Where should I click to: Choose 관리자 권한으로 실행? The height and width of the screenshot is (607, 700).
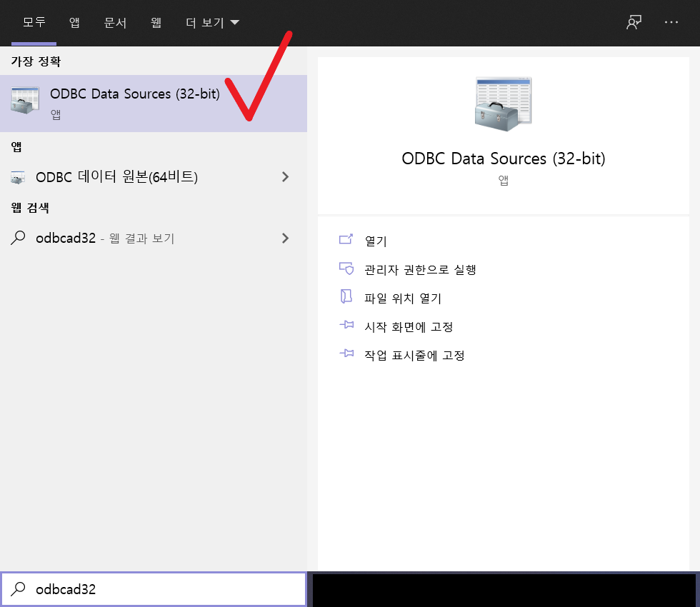point(420,270)
